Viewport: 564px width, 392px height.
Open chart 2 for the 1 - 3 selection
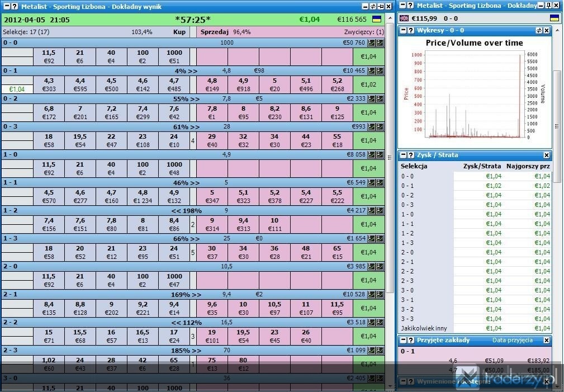pos(380,239)
